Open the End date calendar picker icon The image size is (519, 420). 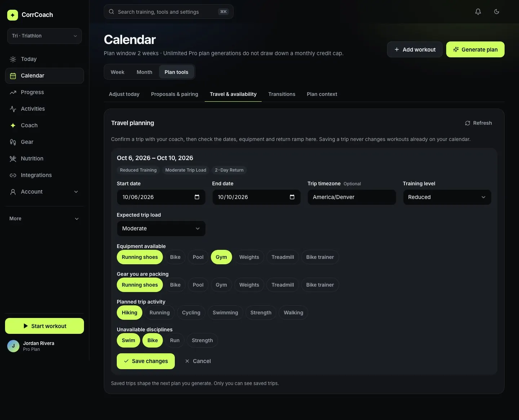coord(292,197)
